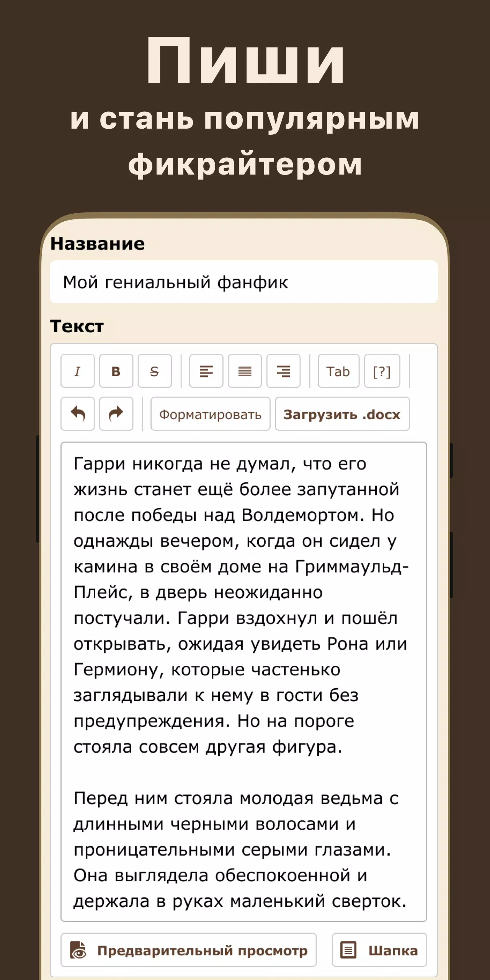
Task: Click Загрузить .docx button
Action: point(342,414)
